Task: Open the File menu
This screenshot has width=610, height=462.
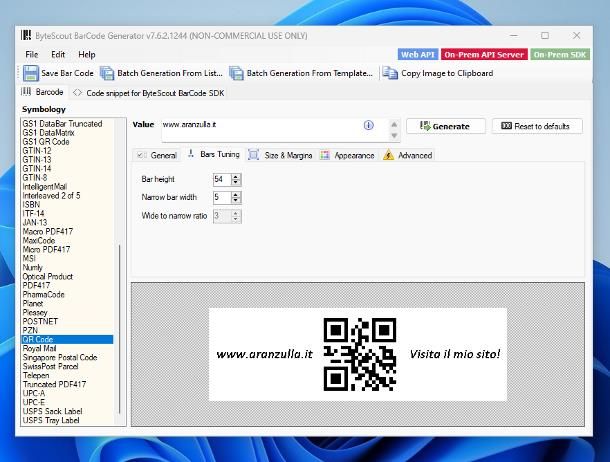Action: pyautogui.click(x=32, y=54)
